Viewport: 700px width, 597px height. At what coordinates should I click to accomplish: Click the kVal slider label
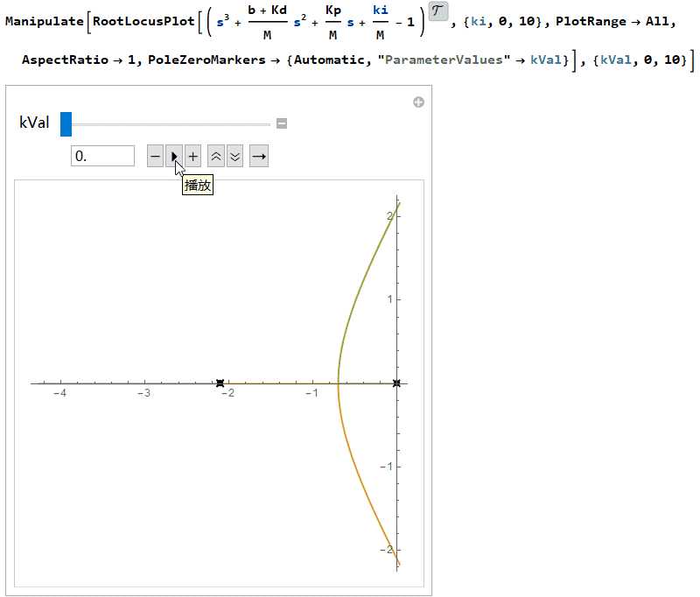click(x=34, y=123)
